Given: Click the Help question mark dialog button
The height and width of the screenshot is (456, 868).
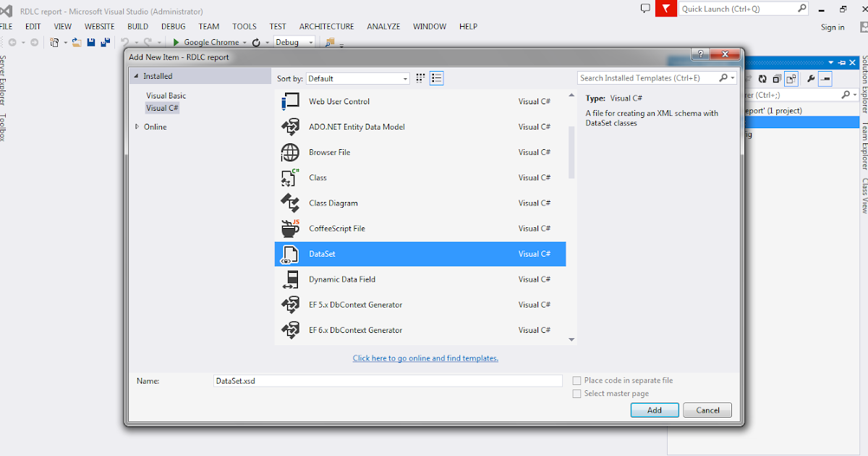Looking at the screenshot, I should (699, 54).
